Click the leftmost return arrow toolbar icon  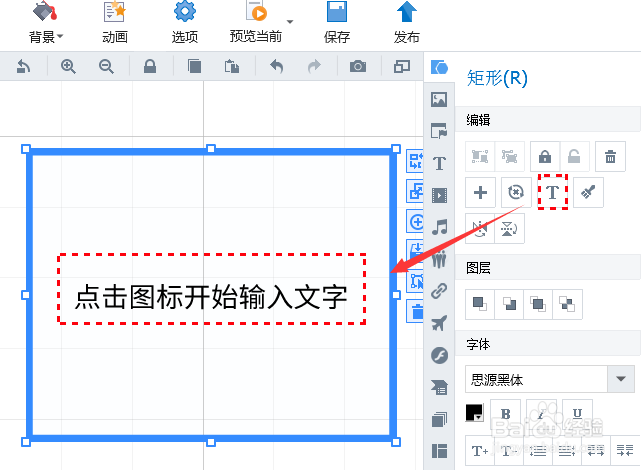23,66
